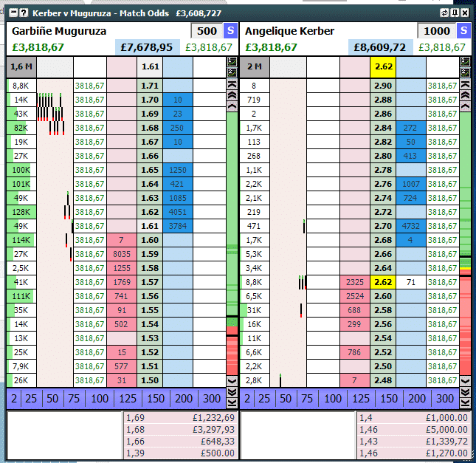476x463 pixels.
Task: Click Kerber lay cell 2524 at 2.60
Action: [x=355, y=296]
